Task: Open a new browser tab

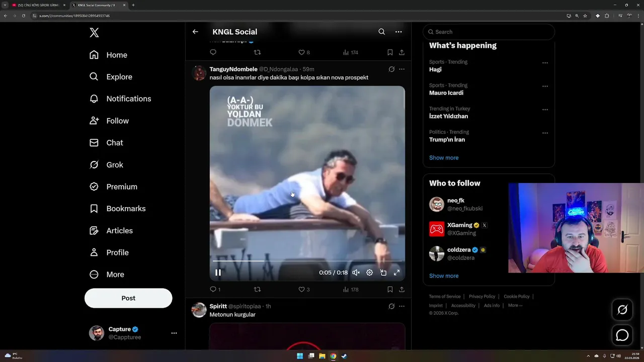Action: coord(133,5)
